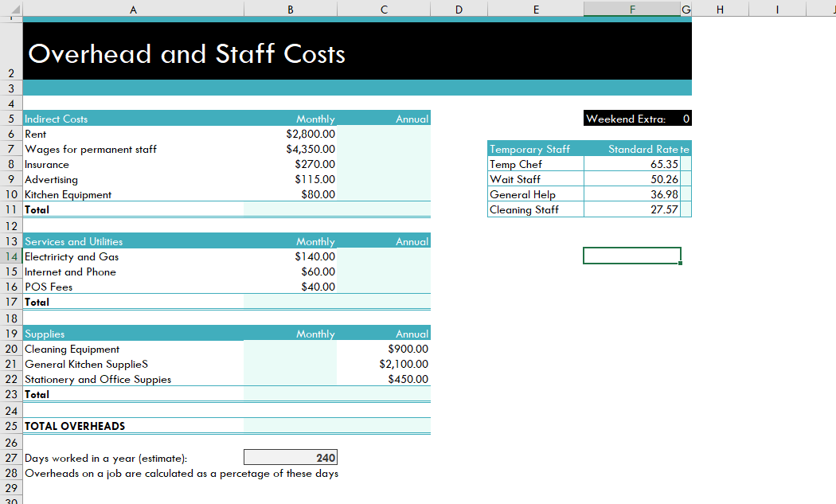Select the days worked cell showing 240

point(291,458)
